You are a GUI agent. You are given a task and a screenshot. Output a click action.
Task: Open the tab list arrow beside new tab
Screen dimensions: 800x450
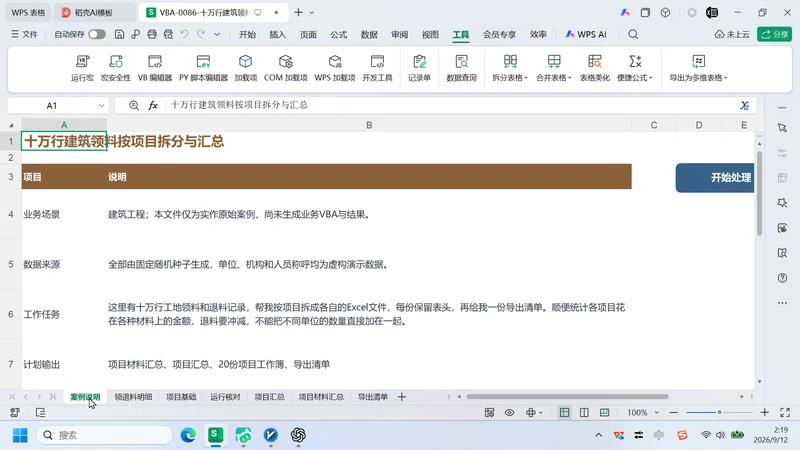pyautogui.click(x=312, y=12)
